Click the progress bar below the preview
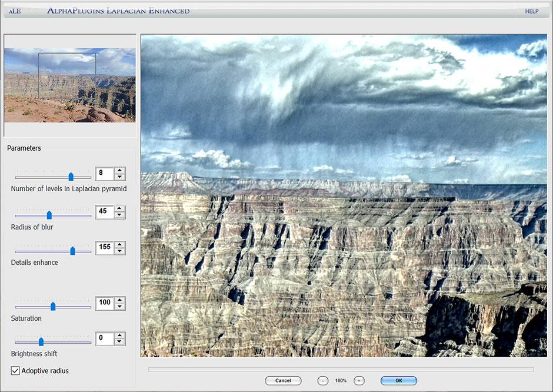This screenshot has height=392, width=553. coord(341,370)
